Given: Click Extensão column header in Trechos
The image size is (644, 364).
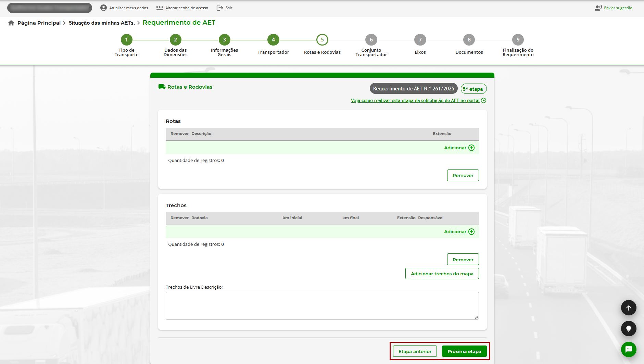Looking at the screenshot, I should (406, 218).
